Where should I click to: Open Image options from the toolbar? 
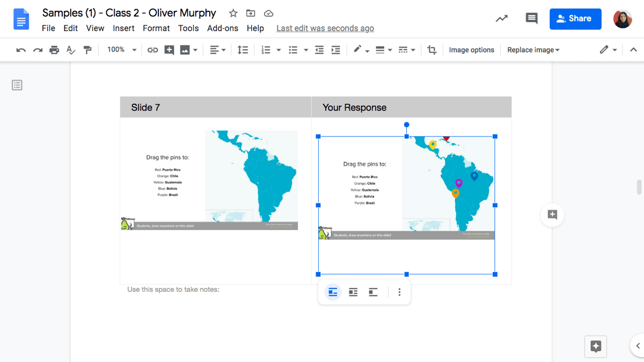pyautogui.click(x=471, y=49)
